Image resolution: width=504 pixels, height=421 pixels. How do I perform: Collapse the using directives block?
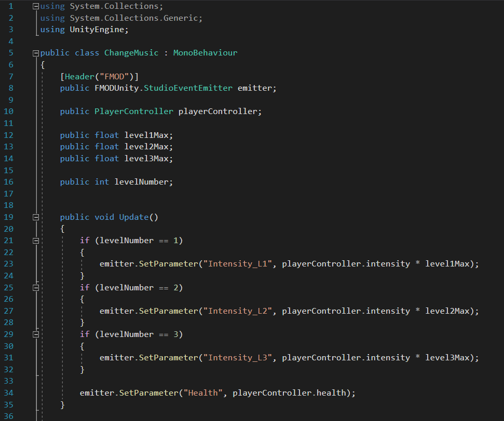[x=35, y=6]
